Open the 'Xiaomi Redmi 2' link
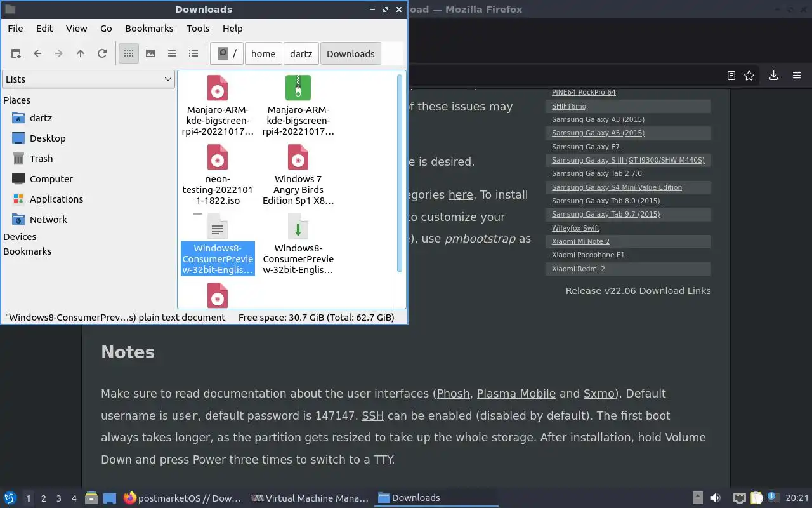Image resolution: width=812 pixels, height=508 pixels. pos(579,269)
